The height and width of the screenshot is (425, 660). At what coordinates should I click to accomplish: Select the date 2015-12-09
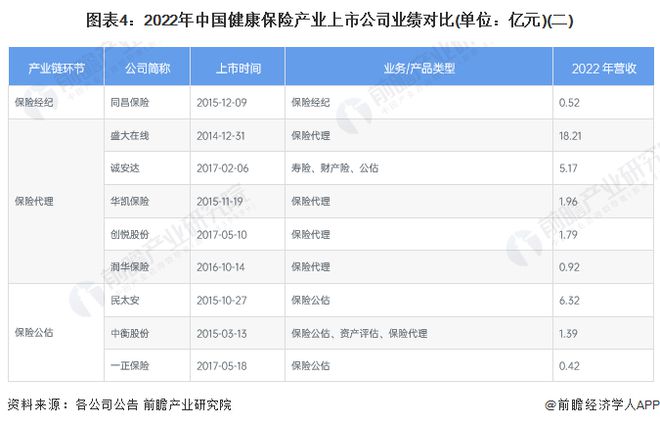(221, 102)
